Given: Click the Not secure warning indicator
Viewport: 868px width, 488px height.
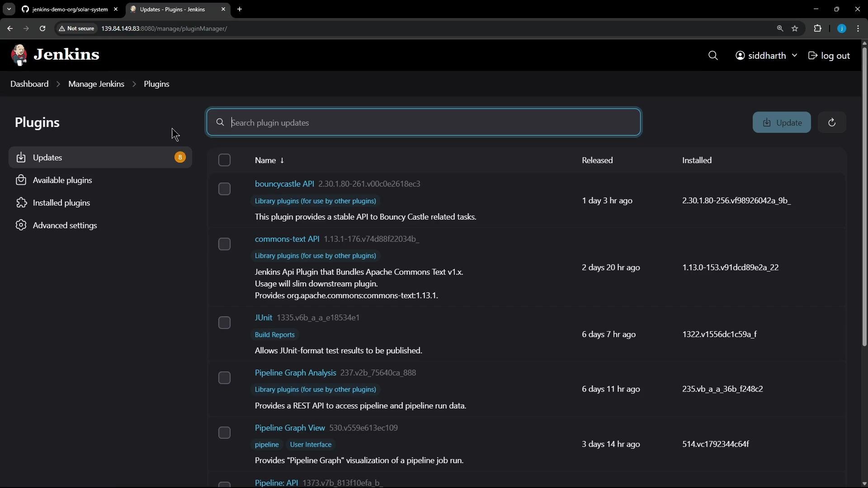Looking at the screenshot, I should click(x=76, y=28).
